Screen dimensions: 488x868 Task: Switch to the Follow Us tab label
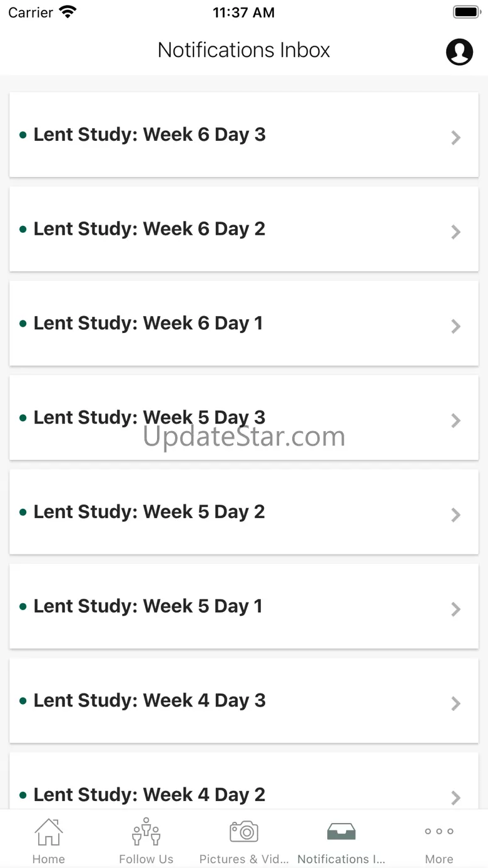coord(146,859)
